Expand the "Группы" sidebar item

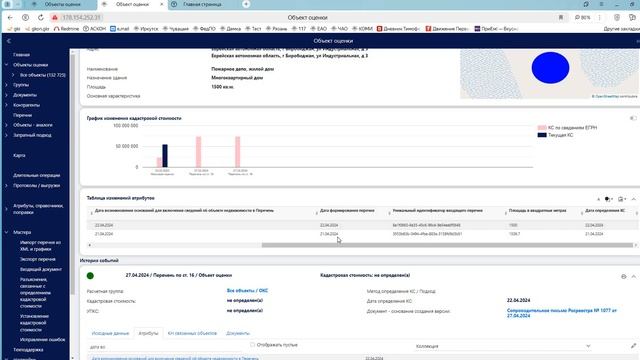click(x=7, y=85)
